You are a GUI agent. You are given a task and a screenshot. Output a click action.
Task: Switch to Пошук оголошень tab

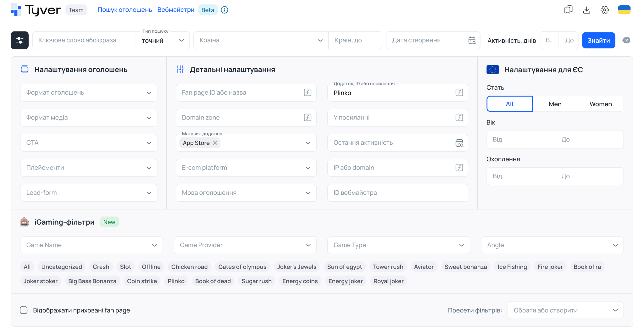pos(125,10)
